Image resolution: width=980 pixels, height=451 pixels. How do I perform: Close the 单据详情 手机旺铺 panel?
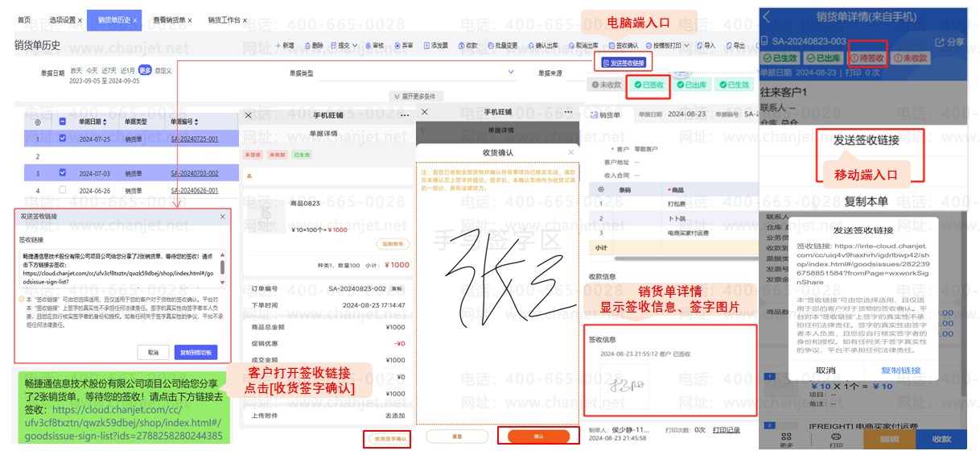[248, 115]
